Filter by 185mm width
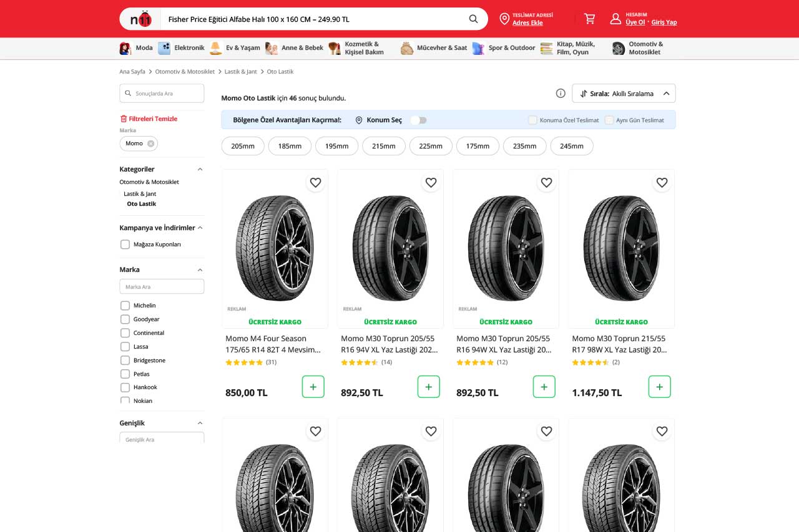The width and height of the screenshot is (799, 532). (290, 146)
